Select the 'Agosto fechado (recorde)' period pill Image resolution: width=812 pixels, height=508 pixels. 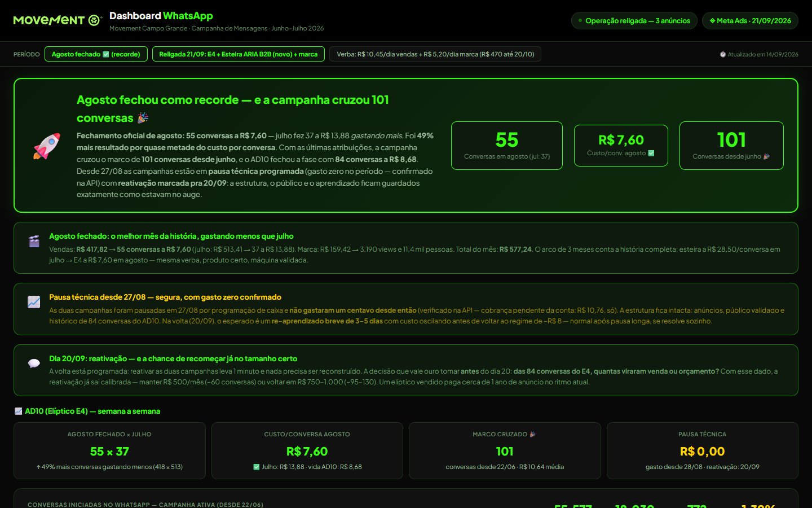(x=96, y=54)
